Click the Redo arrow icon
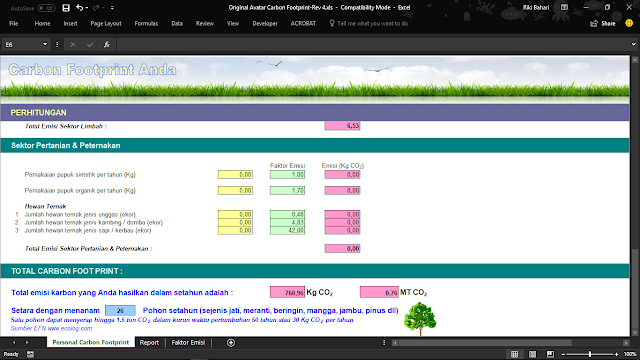Screen dimensions: 640x360 (96, 8)
